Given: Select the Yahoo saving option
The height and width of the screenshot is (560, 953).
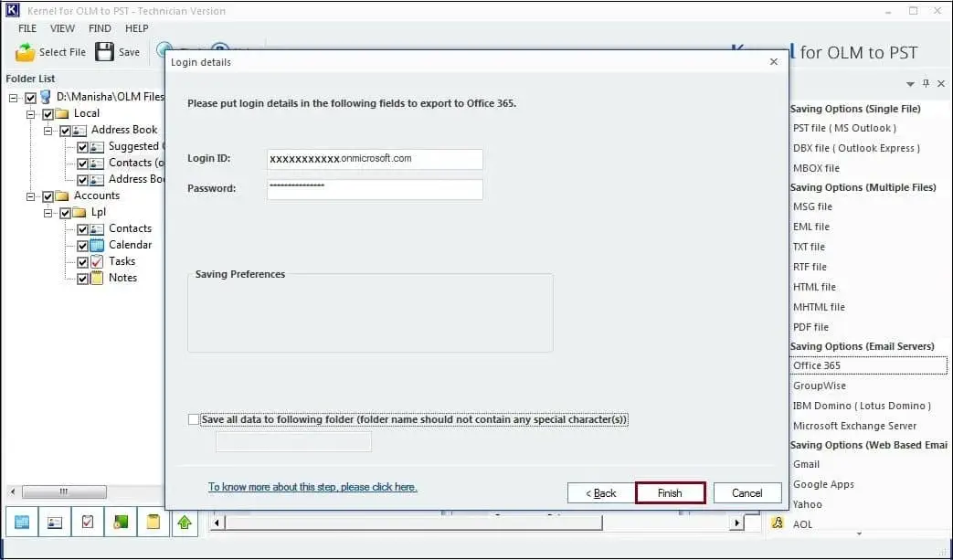Looking at the screenshot, I should click(x=807, y=504).
